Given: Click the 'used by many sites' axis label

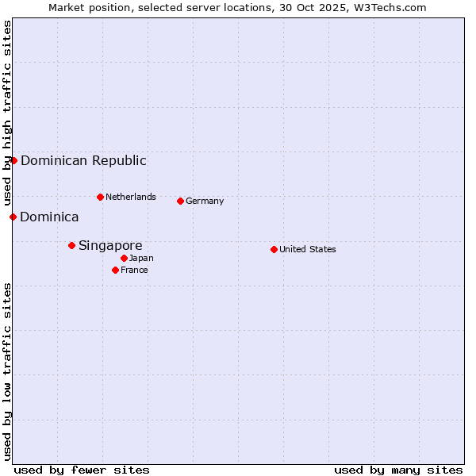Looking at the screenshot, I should [x=398, y=470].
